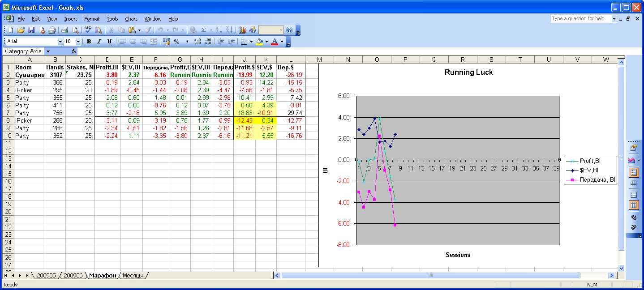Viewport: 644px width, 290px height.
Task: Apply the yellow Fill Color swatch
Action: click(259, 42)
